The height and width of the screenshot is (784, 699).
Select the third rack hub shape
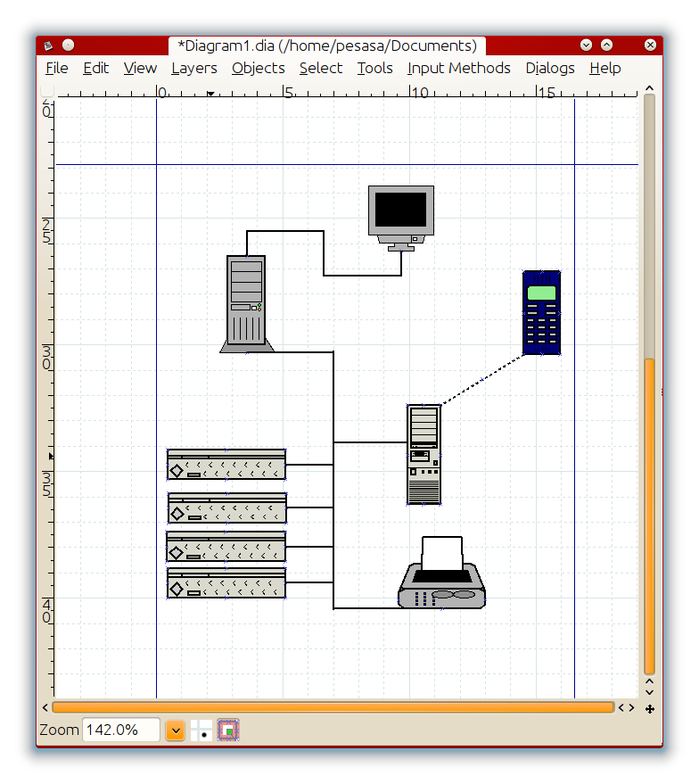point(226,547)
